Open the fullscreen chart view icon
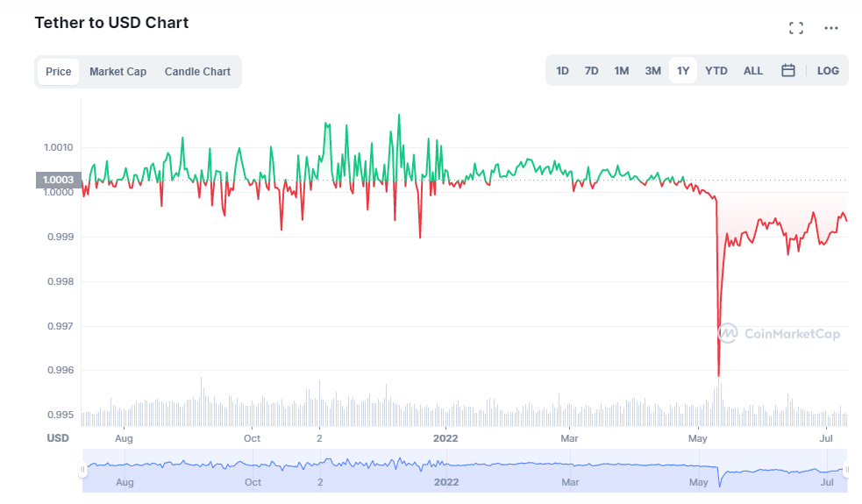The width and height of the screenshot is (862, 504). pos(796,28)
